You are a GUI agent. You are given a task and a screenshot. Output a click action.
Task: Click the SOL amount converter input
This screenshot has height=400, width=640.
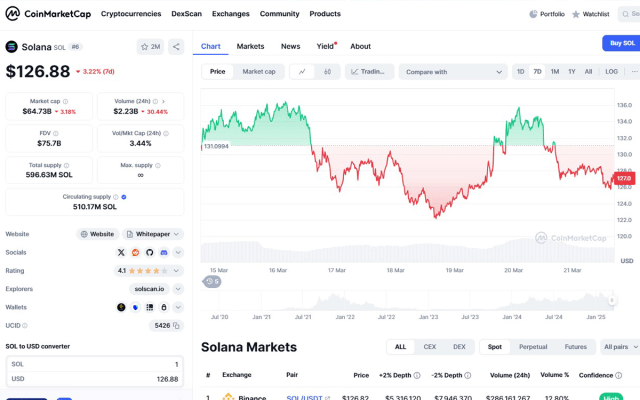coord(94,364)
